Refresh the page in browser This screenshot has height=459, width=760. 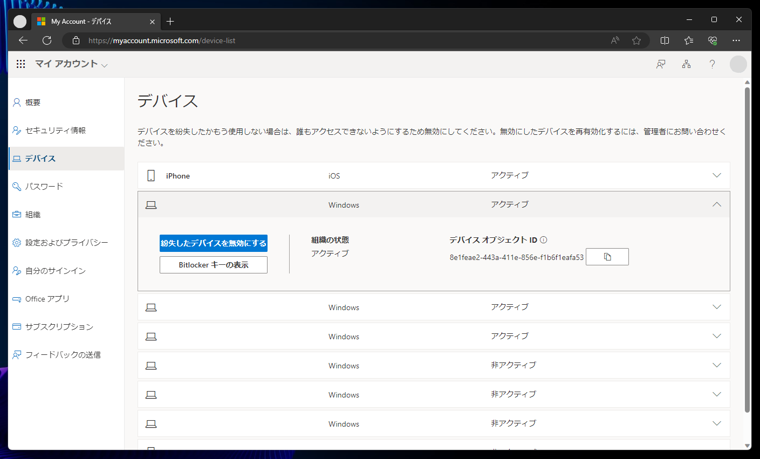(47, 41)
